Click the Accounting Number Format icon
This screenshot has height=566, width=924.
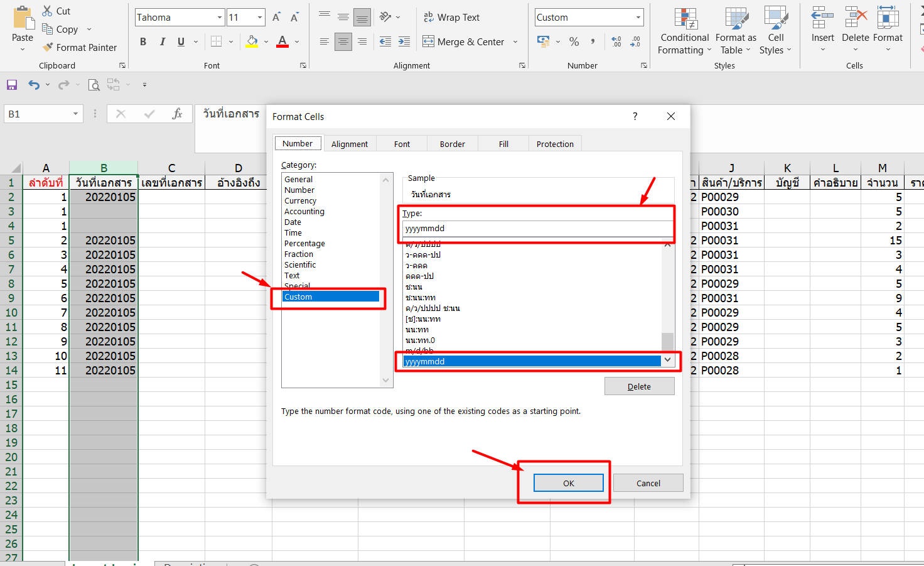544,41
